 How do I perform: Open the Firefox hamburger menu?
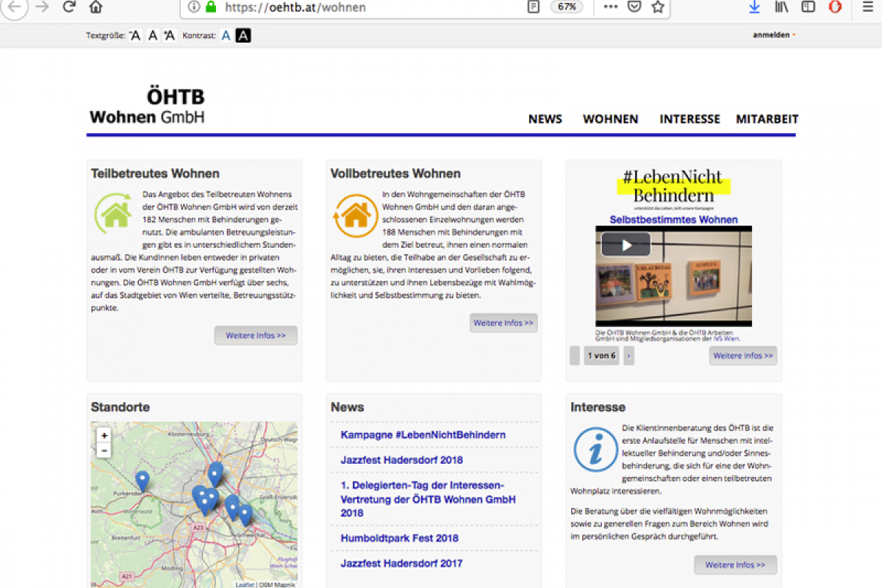point(867,7)
